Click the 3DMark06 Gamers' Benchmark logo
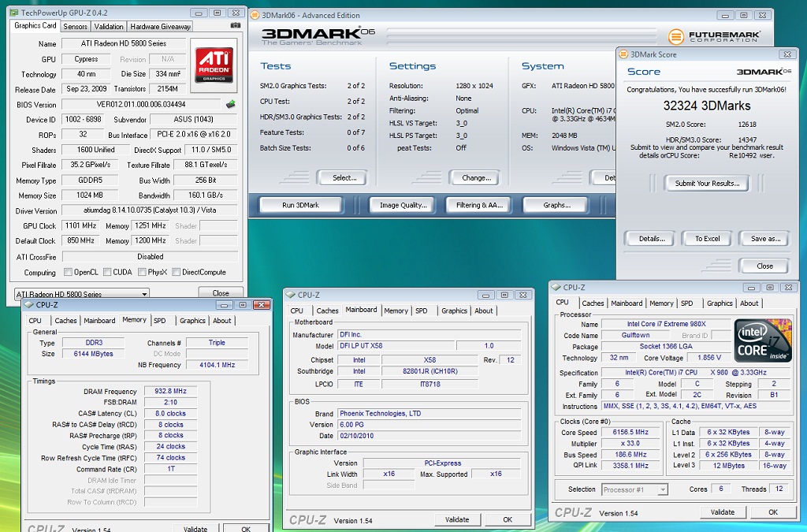 coord(318,36)
